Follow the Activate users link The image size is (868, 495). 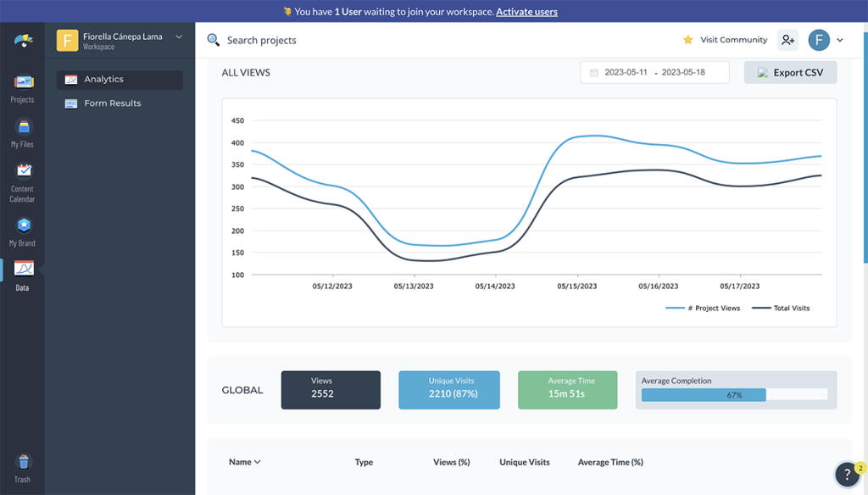click(x=526, y=12)
